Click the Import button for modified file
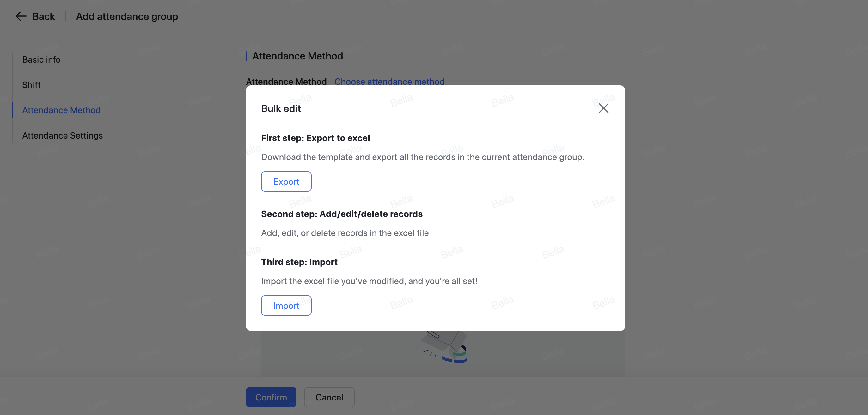 [286, 306]
